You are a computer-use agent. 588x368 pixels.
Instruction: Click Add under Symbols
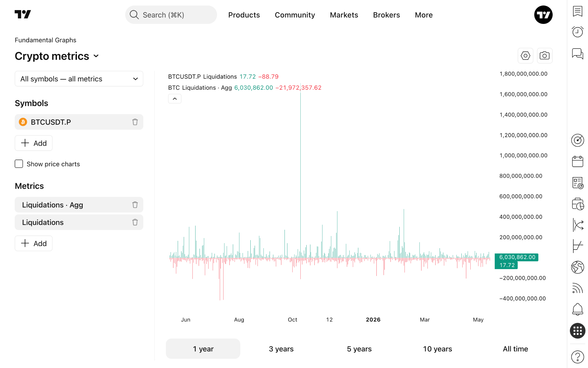[34, 143]
